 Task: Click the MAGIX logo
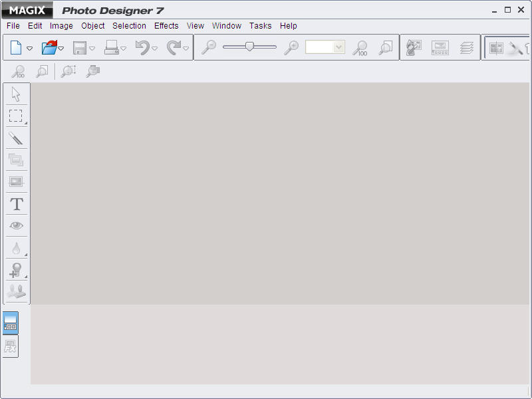pyautogui.click(x=27, y=10)
